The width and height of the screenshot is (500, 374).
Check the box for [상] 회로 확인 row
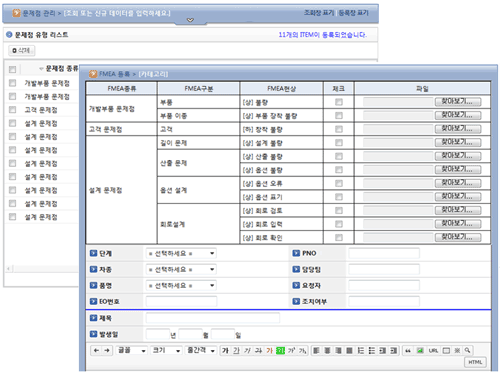point(339,237)
